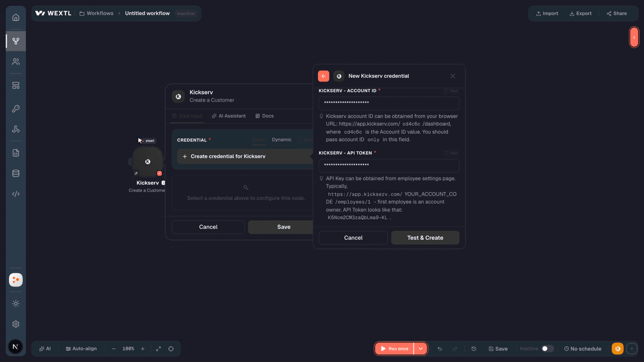
Task: Open the credentials key icon in sidebar
Action: click(16, 109)
